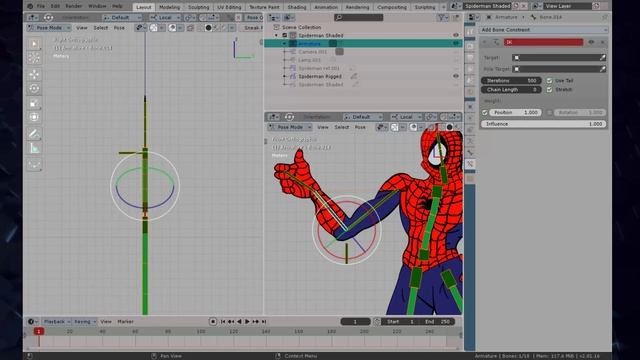Collapse the IK constraint panel
Viewport: 640px width, 360px height.
[485, 42]
